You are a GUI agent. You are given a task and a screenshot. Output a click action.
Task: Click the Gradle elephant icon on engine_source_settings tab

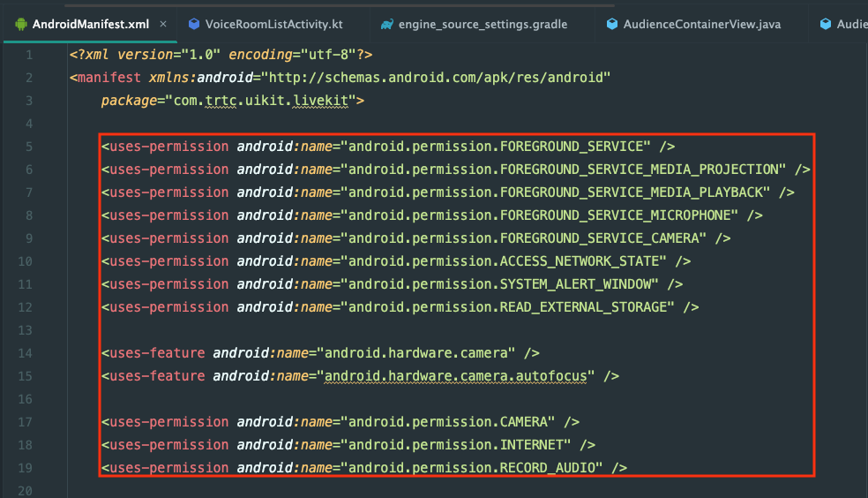[386, 24]
